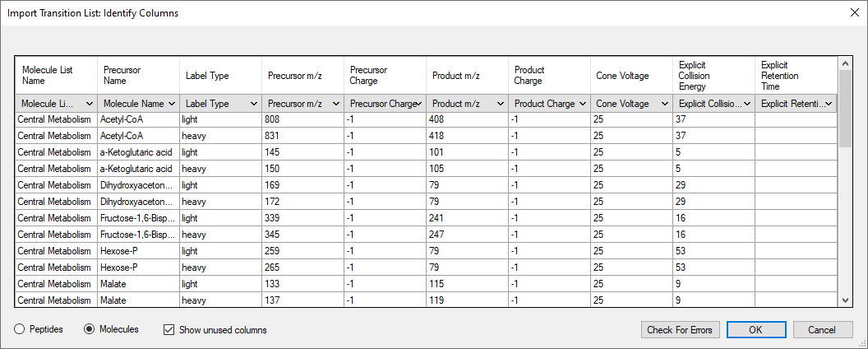Click the Cancel button
Image resolution: width=868 pixels, height=349 pixels.
click(x=822, y=330)
